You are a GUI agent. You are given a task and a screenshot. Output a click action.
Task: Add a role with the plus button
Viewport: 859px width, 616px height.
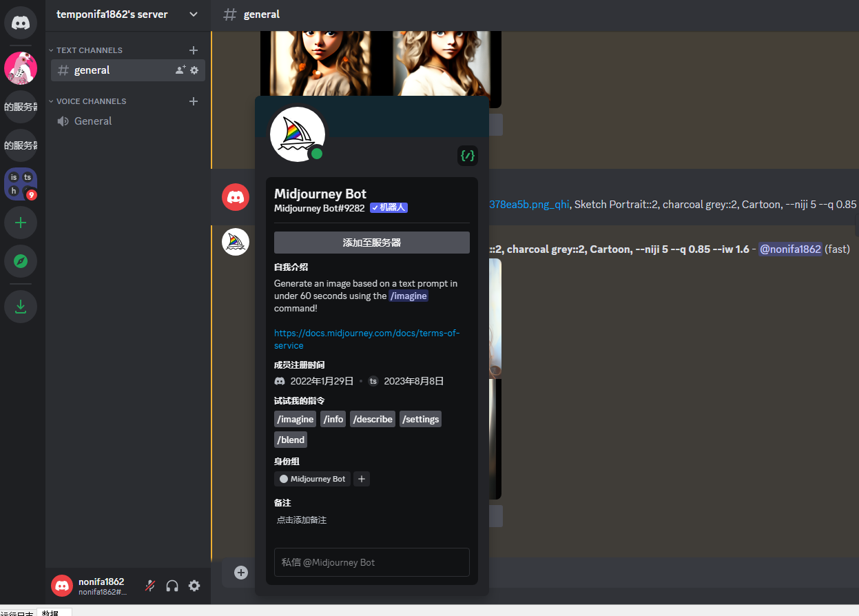click(362, 479)
